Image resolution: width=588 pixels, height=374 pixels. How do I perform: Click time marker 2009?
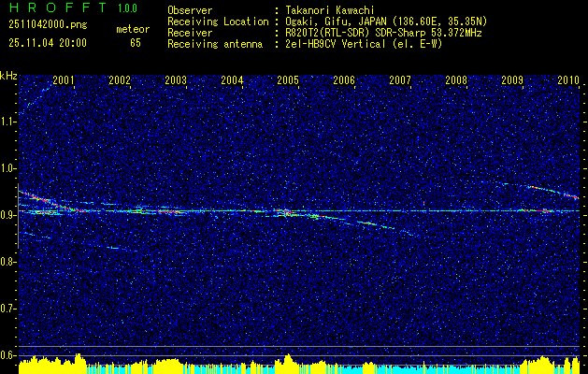pyautogui.click(x=512, y=79)
